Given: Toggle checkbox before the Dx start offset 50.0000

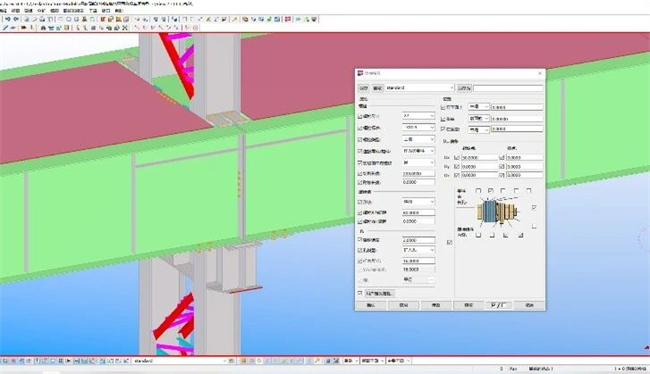Looking at the screenshot, I should tap(457, 158).
